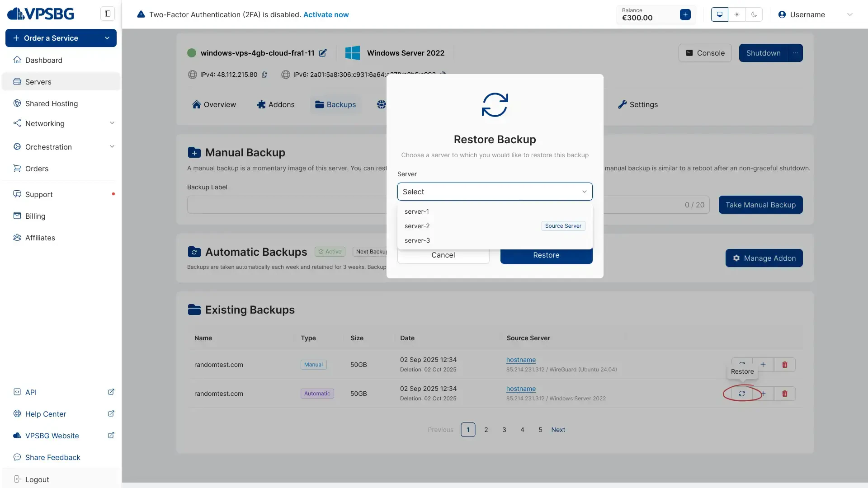Click the Take Manual Backup button
The image size is (868, 488).
click(760, 205)
